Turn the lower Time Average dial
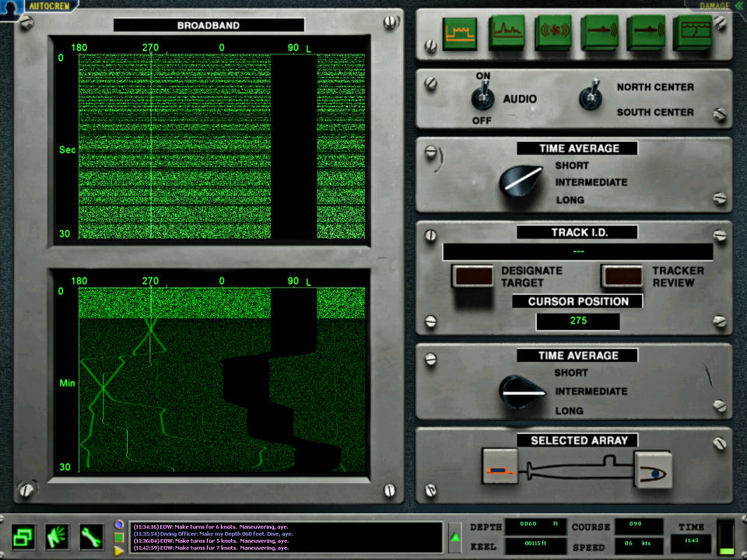 tap(522, 391)
